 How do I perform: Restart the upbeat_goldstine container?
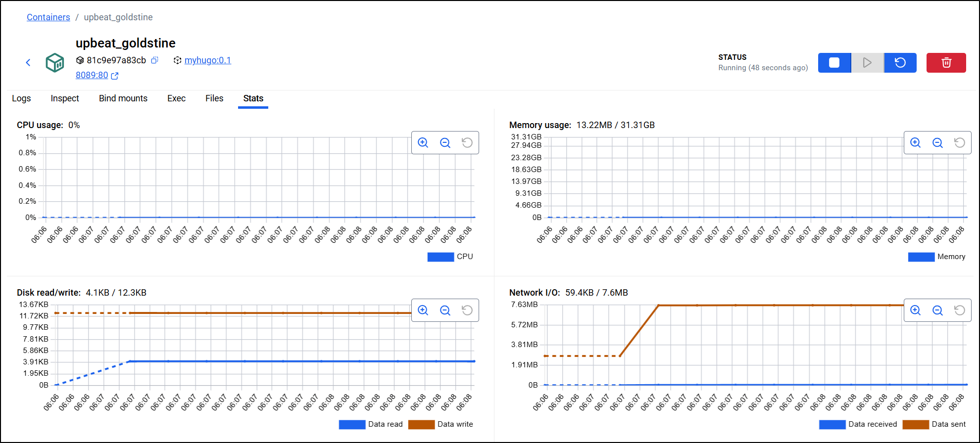900,63
